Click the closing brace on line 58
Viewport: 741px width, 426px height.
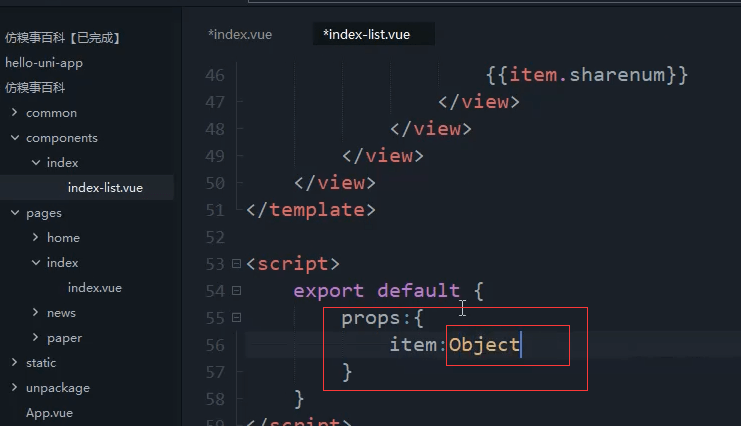point(299,399)
